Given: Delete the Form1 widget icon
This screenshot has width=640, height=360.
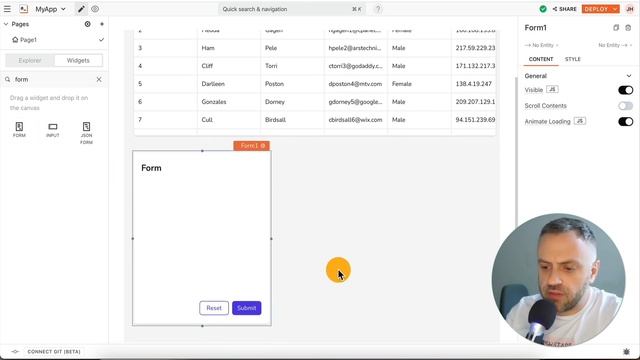Looking at the screenshot, I should (628, 28).
